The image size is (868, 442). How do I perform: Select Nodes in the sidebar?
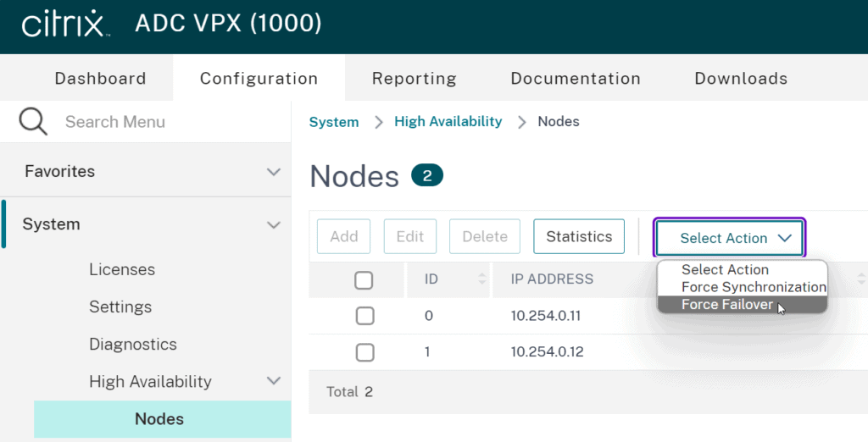[x=162, y=419]
